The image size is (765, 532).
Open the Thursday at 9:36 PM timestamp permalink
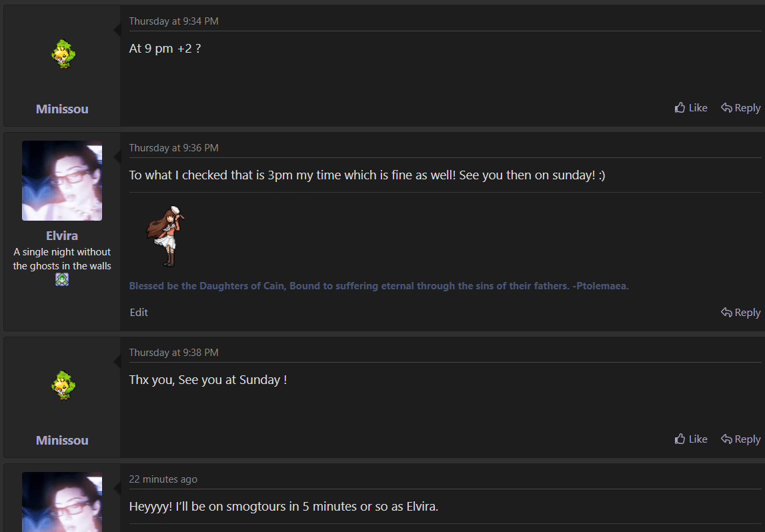173,148
